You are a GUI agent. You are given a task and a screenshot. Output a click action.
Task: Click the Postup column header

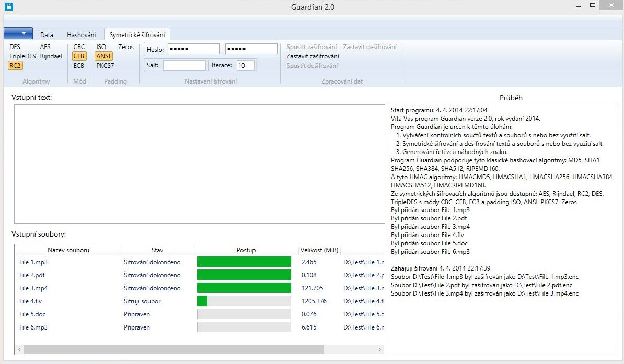tap(246, 250)
